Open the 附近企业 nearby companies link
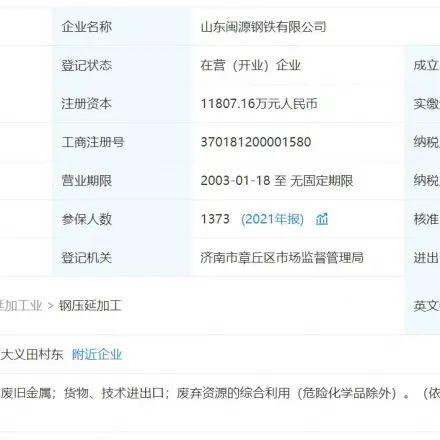This screenshot has width=440, height=440. click(x=97, y=354)
